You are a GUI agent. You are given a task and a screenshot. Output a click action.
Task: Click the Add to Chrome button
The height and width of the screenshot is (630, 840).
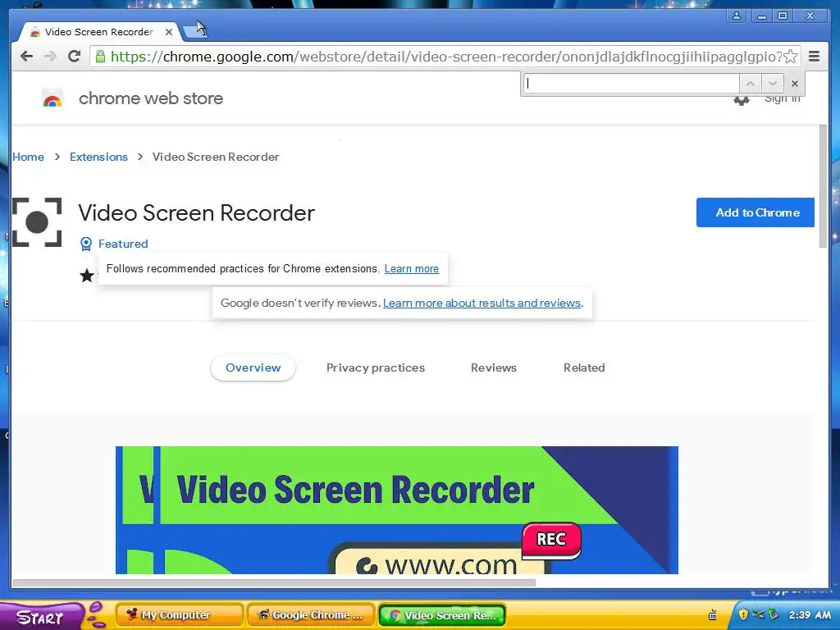point(756,212)
